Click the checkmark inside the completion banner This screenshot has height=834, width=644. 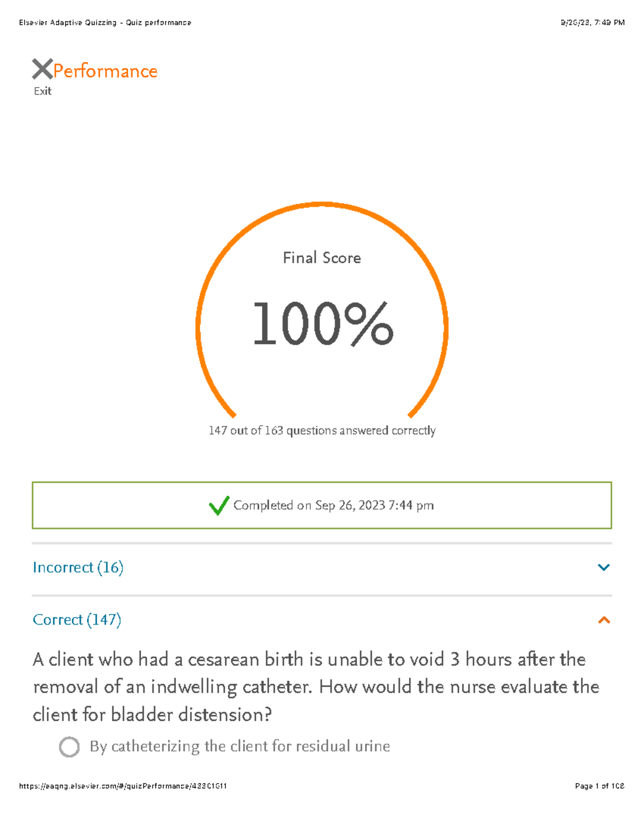tap(219, 505)
